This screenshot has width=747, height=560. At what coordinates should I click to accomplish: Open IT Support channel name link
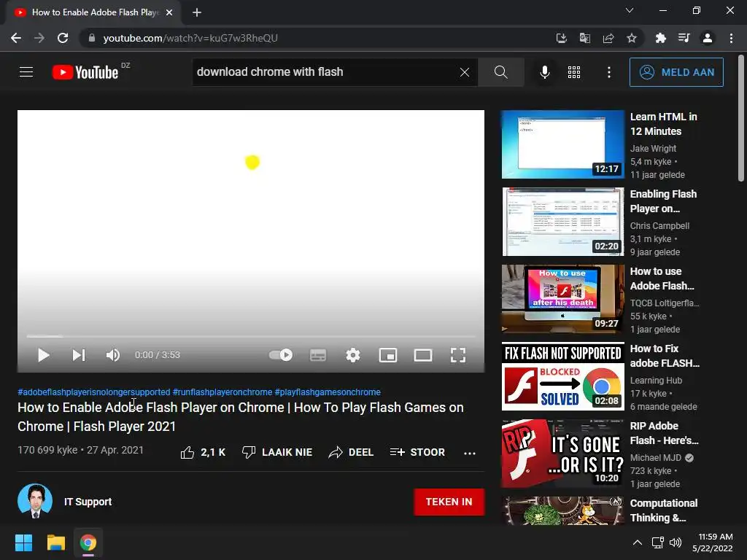click(88, 502)
